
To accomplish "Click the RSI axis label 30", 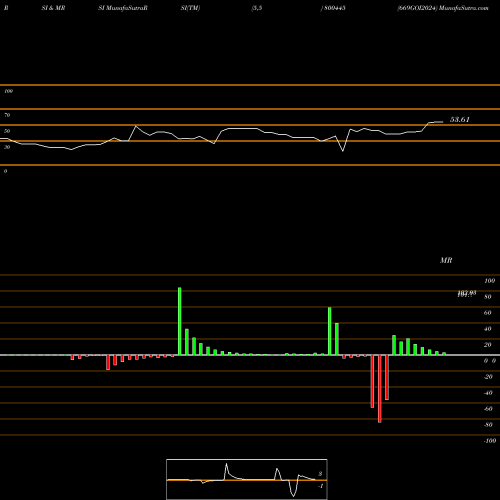I will tap(7, 147).
